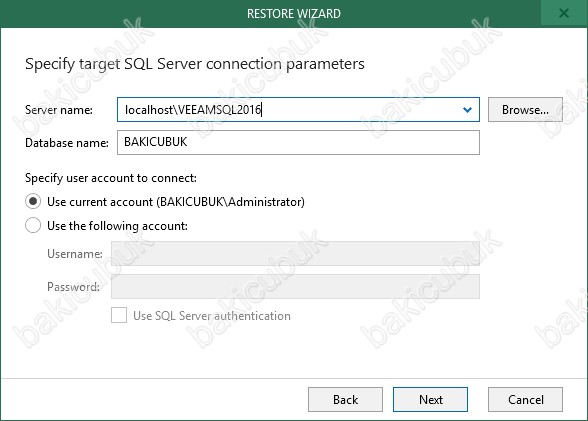Image resolution: width=588 pixels, height=421 pixels.
Task: Cancel the restore wizard
Action: tap(525, 400)
